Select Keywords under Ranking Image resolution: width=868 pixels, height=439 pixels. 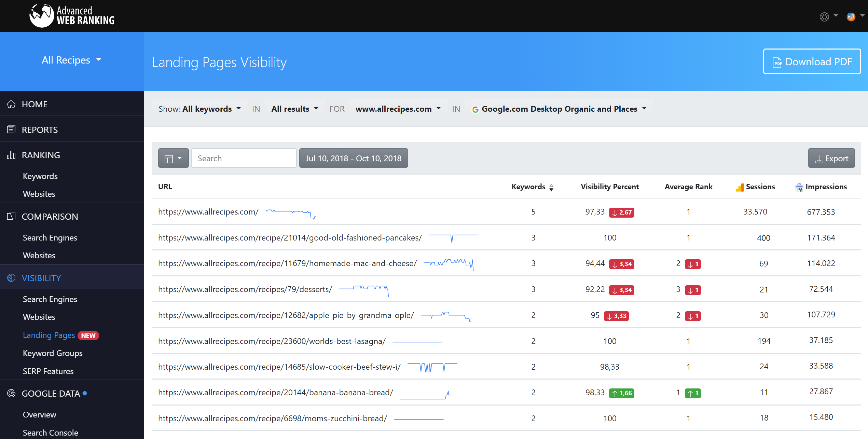point(40,176)
